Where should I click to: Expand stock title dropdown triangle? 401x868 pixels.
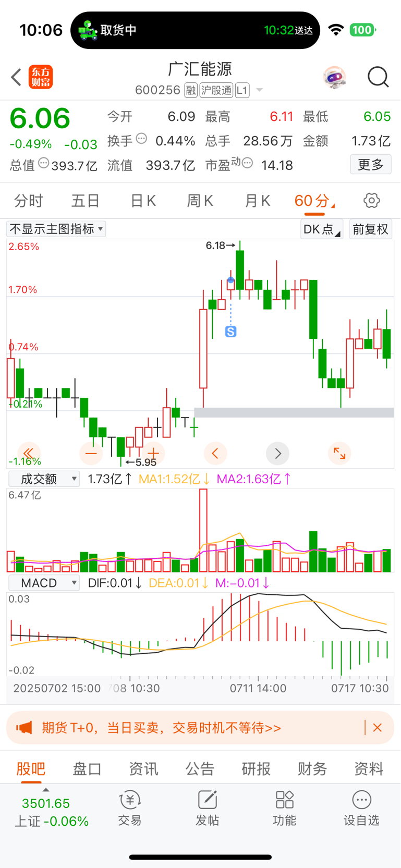259,90
